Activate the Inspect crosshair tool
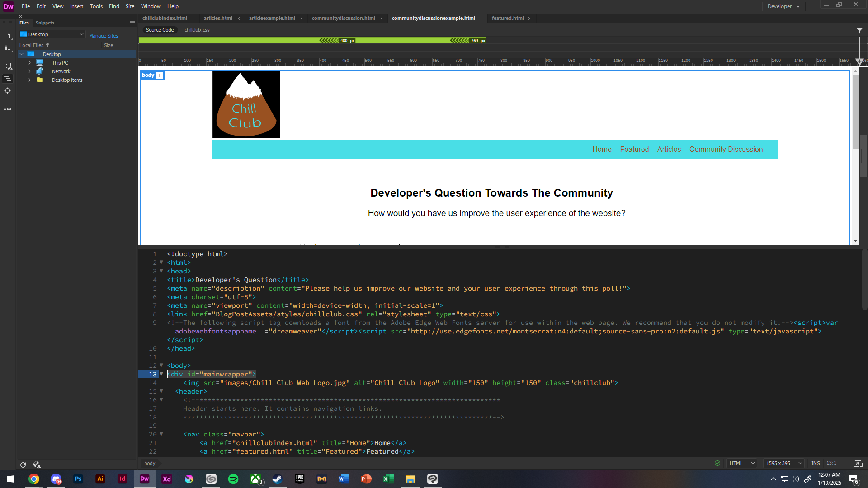This screenshot has height=488, width=868. tap(8, 91)
